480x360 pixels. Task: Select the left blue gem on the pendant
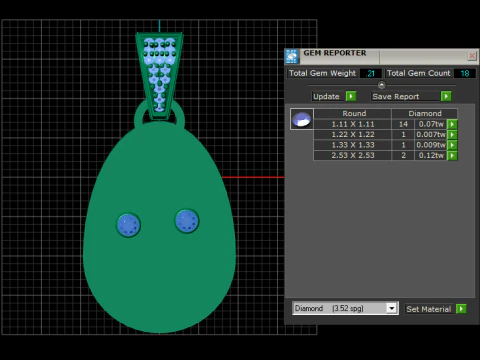click(128, 225)
